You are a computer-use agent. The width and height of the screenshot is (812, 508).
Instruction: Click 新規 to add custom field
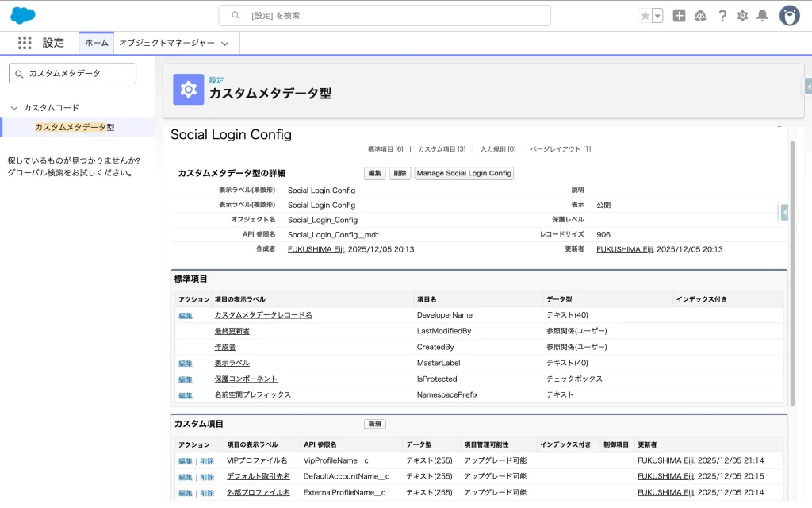374,424
